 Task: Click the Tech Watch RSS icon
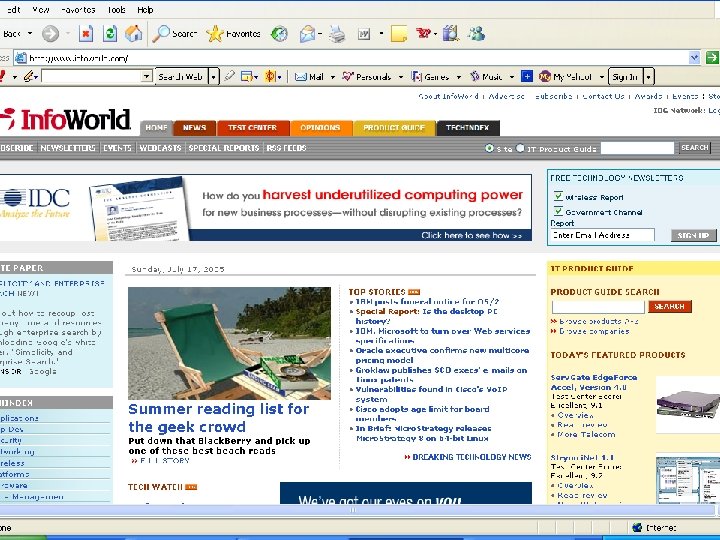pyautogui.click(x=191, y=487)
